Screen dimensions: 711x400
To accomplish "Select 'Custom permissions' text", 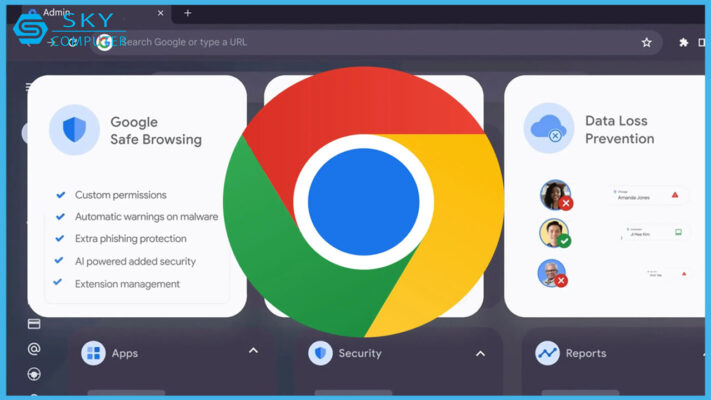I will tap(121, 195).
